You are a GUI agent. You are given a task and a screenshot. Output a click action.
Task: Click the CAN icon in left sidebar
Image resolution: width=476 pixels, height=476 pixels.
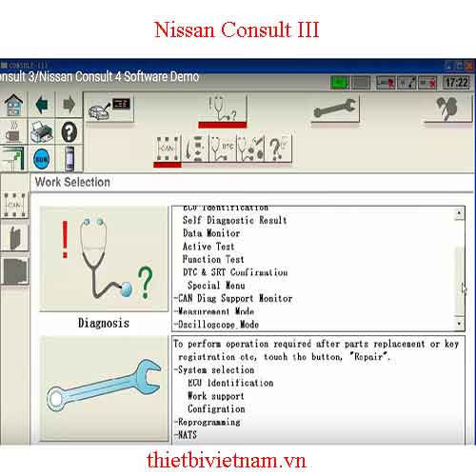[14, 205]
